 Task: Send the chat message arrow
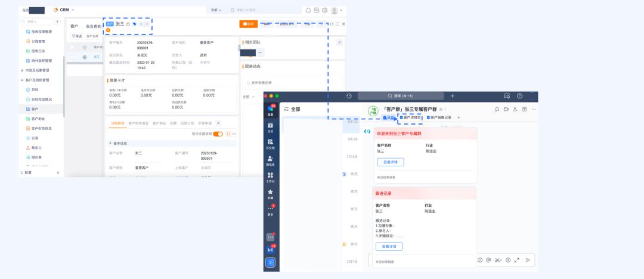[x=528, y=260]
